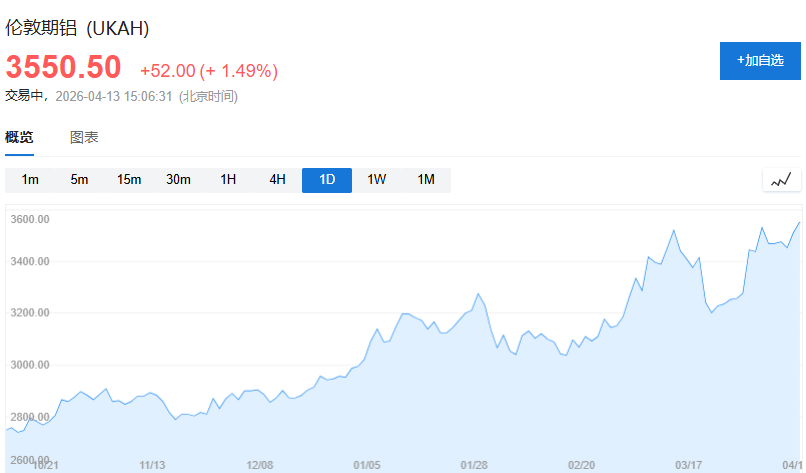Click the active 1D interval button
This screenshot has width=806, height=473.
(x=327, y=180)
